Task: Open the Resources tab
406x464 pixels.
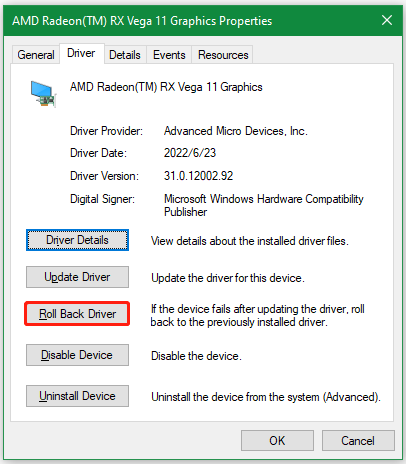Action: coord(223,55)
